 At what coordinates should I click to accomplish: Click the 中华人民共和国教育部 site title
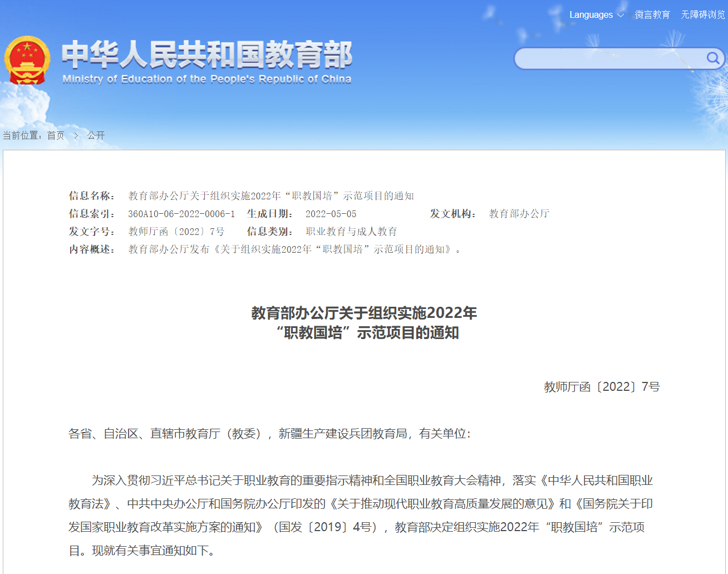(x=206, y=55)
